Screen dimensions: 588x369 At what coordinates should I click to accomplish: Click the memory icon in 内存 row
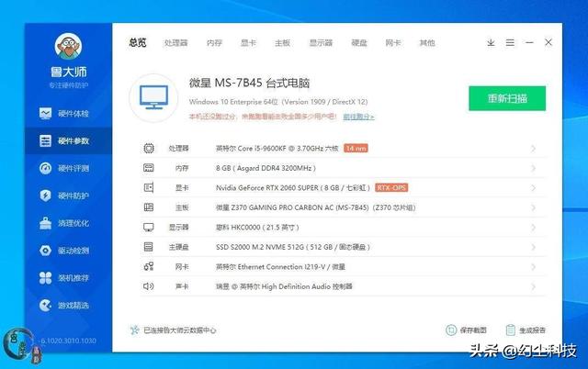point(149,168)
